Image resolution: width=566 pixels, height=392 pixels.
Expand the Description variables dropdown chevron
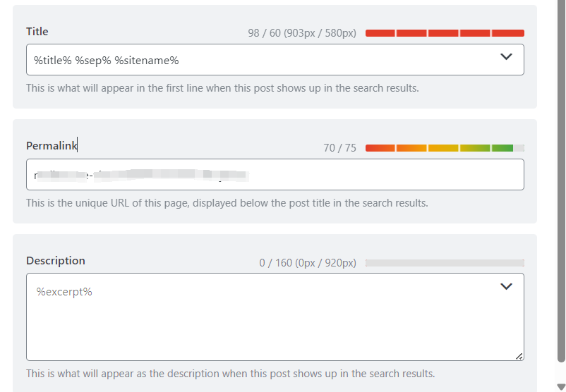(506, 286)
